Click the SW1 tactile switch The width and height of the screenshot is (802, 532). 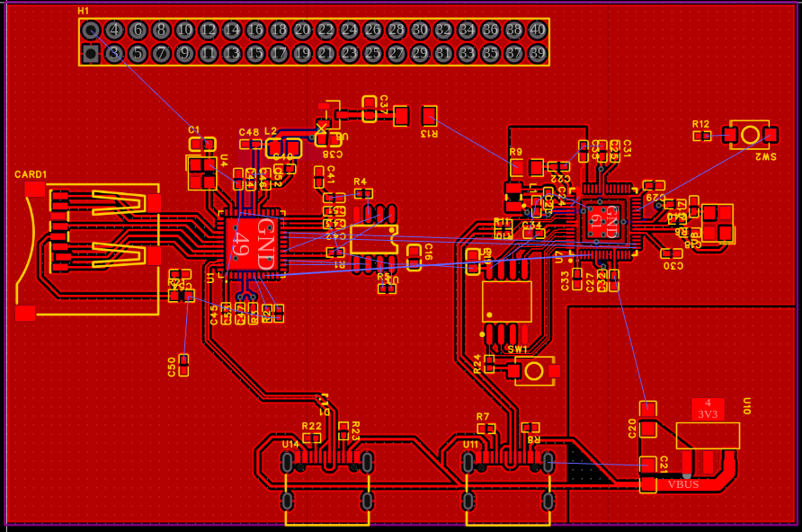[533, 370]
